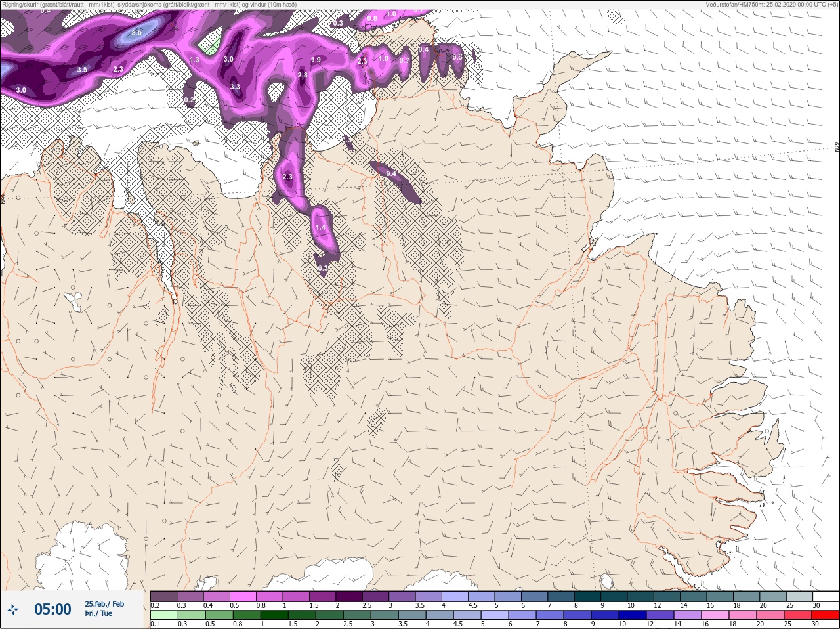Click lower legend bright red swatch at 30
Screen dimensions: 840x629
tap(826, 615)
